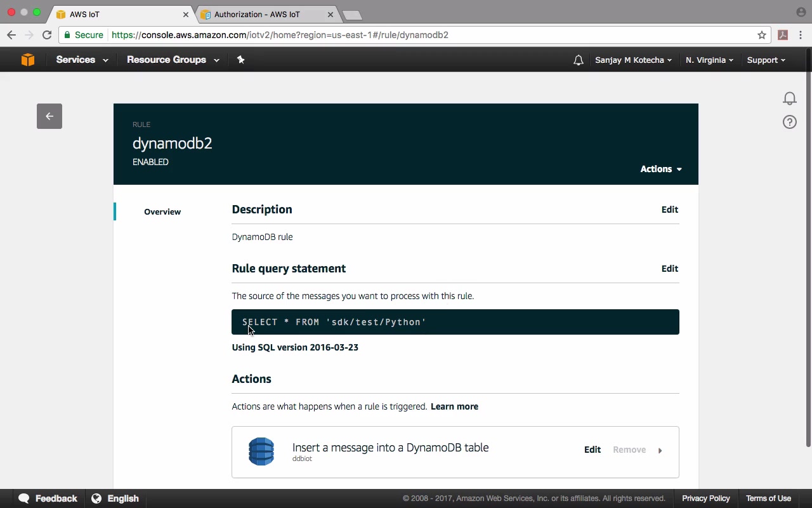812x508 pixels.
Task: Click the SQL query statement box
Action: pos(455,322)
